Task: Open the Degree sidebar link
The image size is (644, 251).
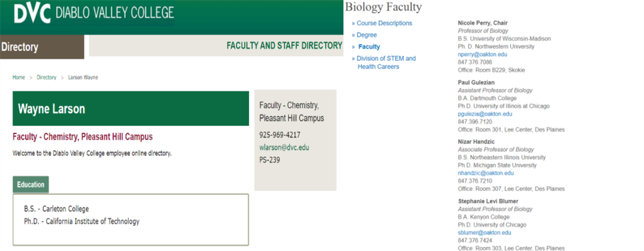Action: (367, 35)
